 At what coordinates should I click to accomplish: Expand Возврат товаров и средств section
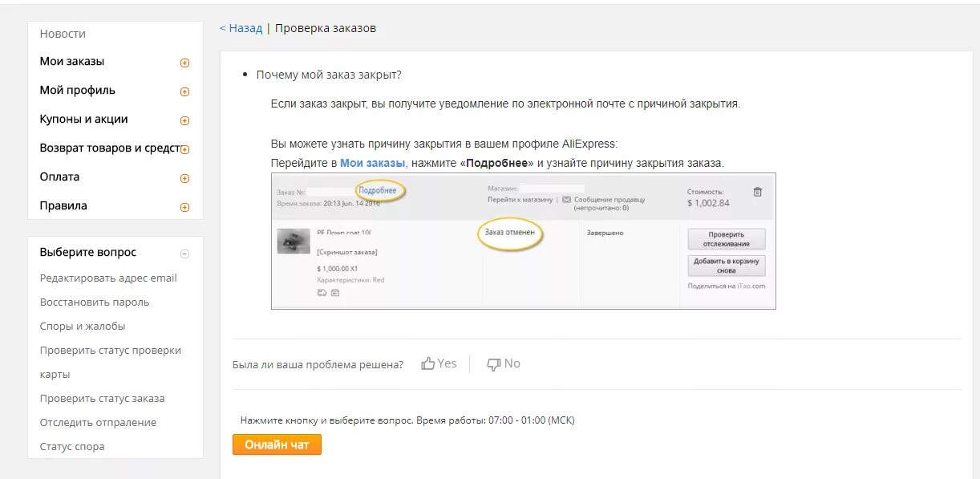pyautogui.click(x=184, y=149)
